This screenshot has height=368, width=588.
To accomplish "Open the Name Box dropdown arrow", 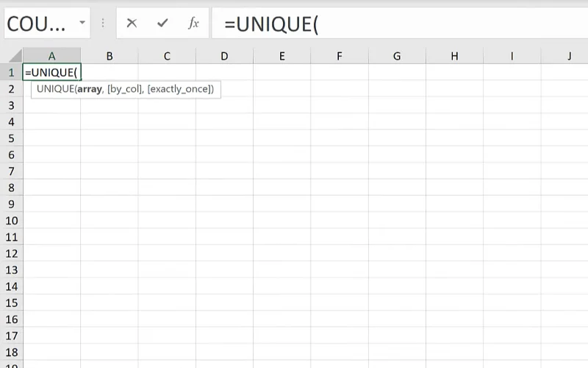I will click(82, 23).
